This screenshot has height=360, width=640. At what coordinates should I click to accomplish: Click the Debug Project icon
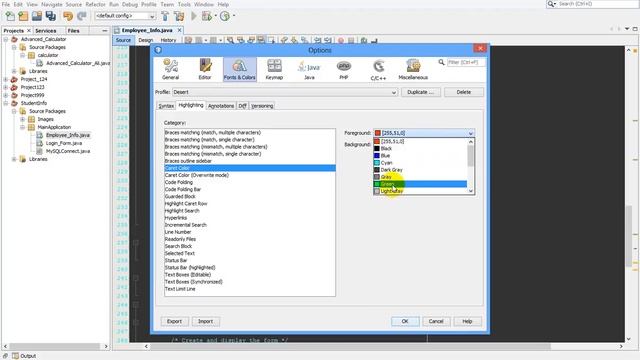pyautogui.click(x=207, y=16)
